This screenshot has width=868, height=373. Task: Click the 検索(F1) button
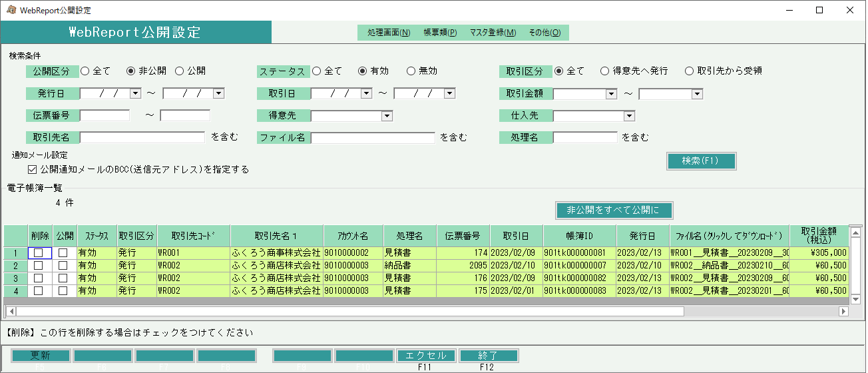tap(701, 161)
